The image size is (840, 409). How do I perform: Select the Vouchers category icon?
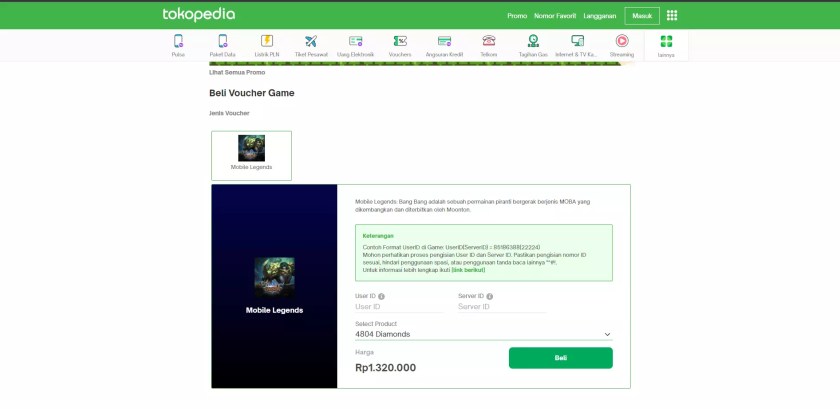click(400, 41)
